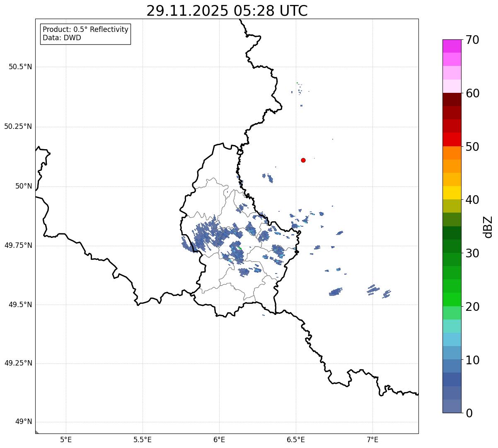Viewport: 498px width, 448px height.
Task: Click the 6°E longitude label
Action: tap(219, 439)
